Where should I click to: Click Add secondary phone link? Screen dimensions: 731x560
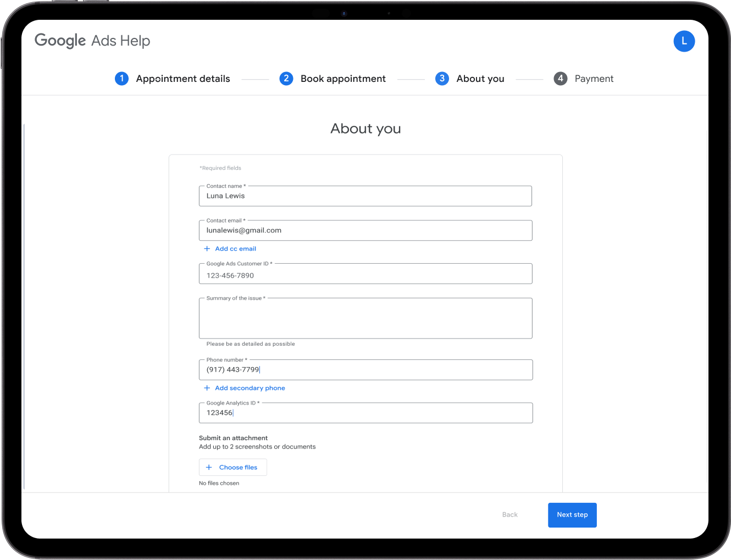click(x=250, y=388)
